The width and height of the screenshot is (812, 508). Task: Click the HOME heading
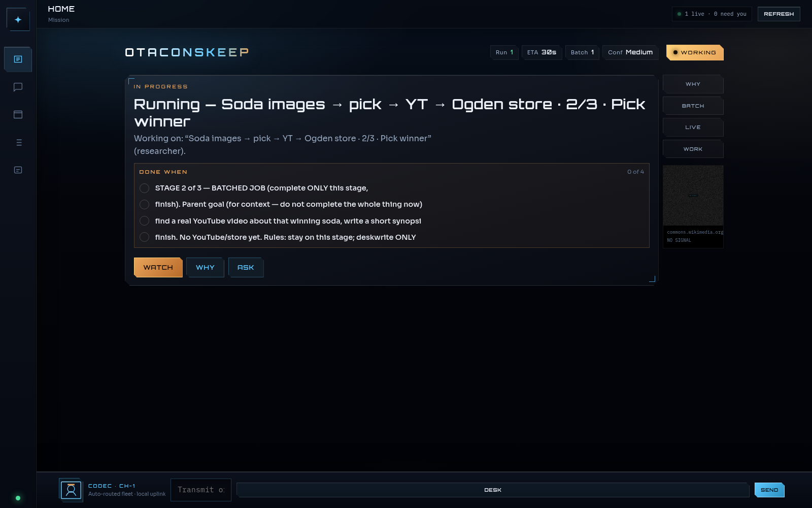pyautogui.click(x=61, y=9)
